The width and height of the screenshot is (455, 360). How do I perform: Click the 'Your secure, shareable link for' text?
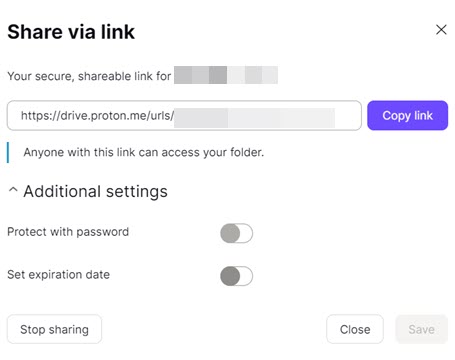pos(89,76)
